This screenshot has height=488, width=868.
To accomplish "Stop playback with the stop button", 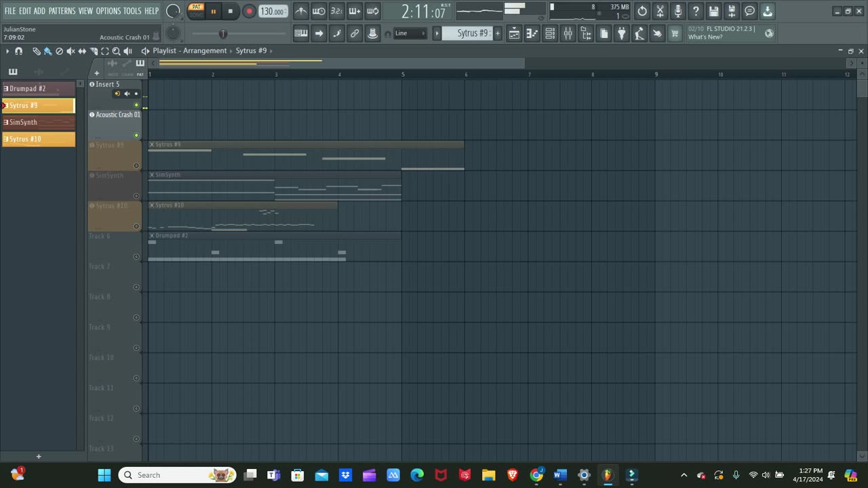I will 230,11.
